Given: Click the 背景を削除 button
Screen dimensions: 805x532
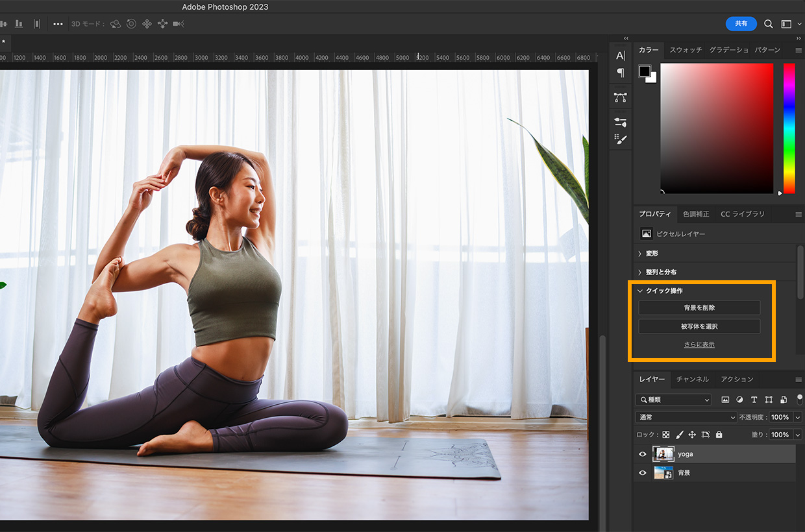Looking at the screenshot, I should pyautogui.click(x=699, y=308).
